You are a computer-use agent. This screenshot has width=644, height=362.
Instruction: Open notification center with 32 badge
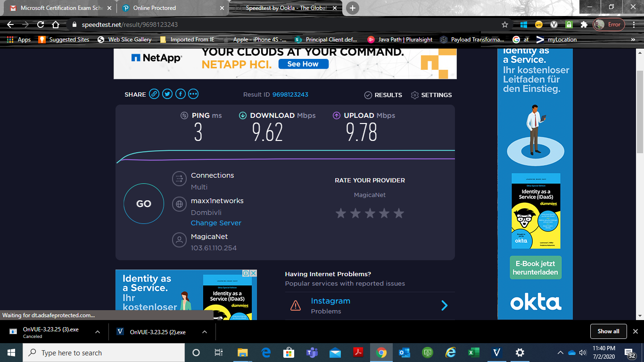tap(630, 353)
